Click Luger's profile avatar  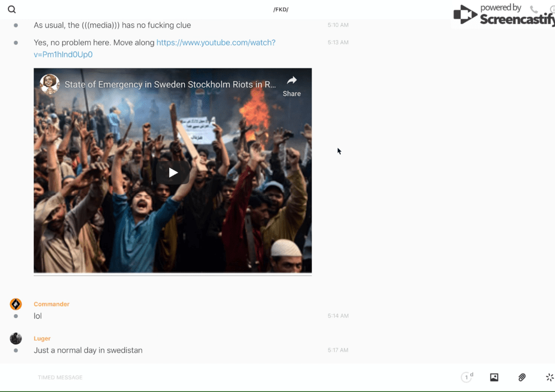pos(16,338)
